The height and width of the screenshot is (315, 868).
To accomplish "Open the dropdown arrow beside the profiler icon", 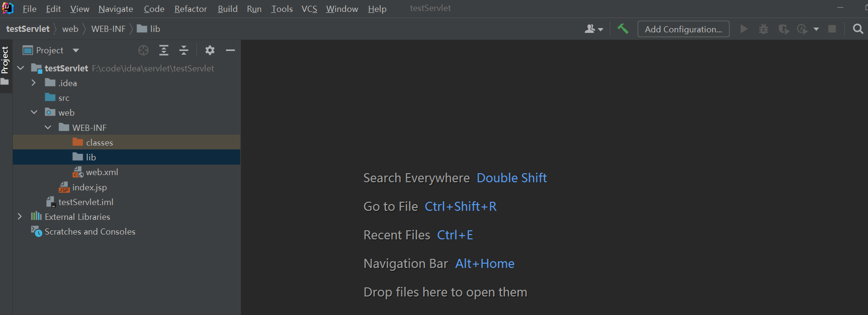I will tap(816, 29).
